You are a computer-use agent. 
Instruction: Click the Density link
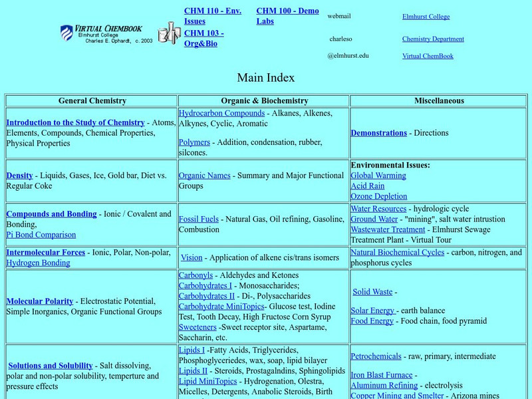[x=19, y=175]
